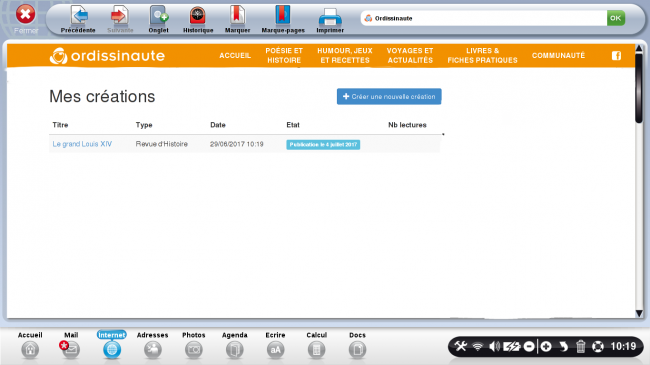
Task: Click the battery charging icon
Action: click(x=512, y=346)
